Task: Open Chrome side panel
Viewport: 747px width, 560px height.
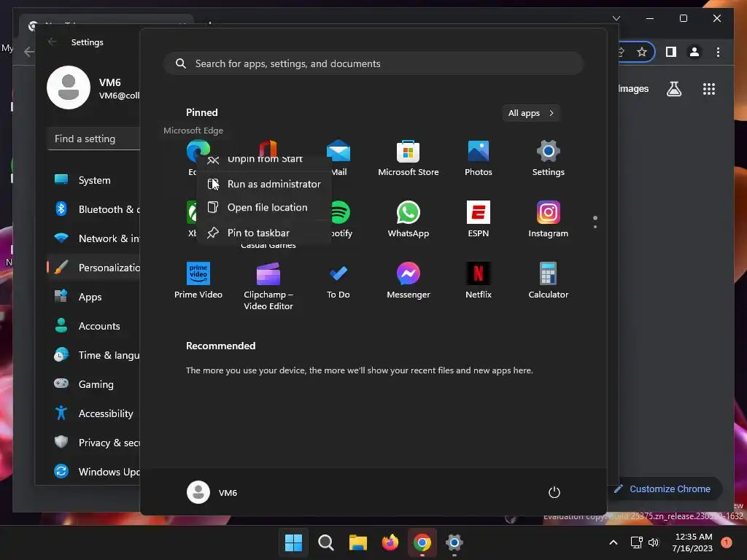Action: 671,52
